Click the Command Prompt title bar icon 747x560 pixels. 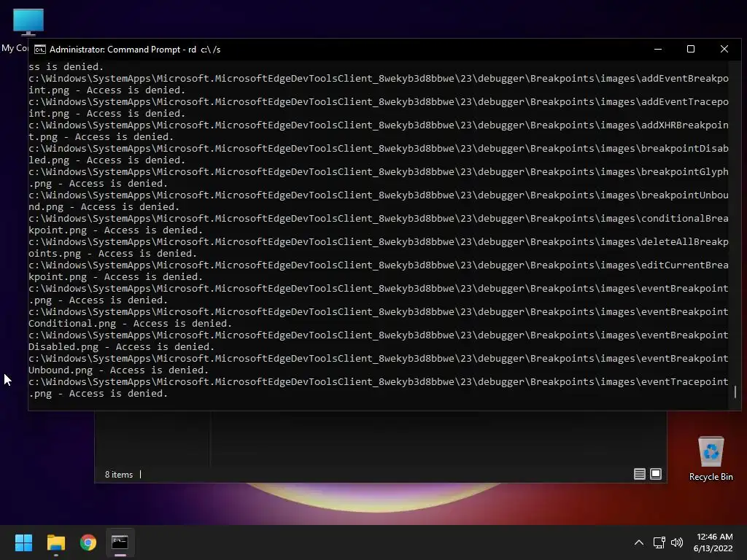pos(40,50)
